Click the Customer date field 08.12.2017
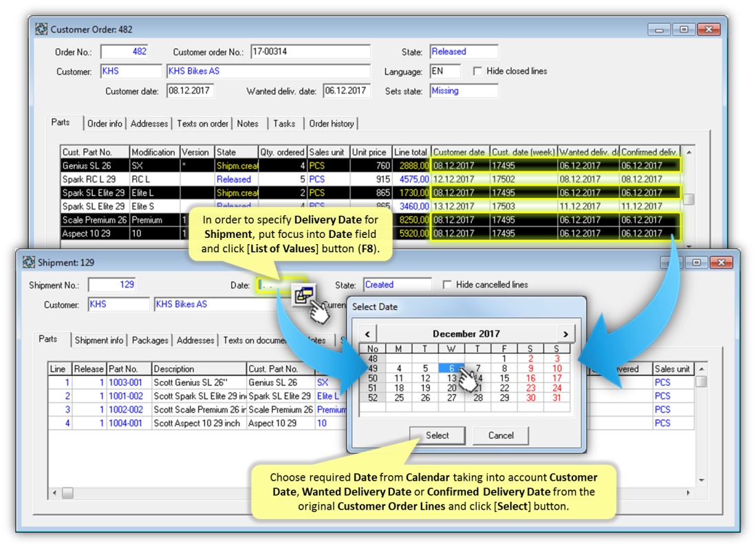The height and width of the screenshot is (548, 756). pyautogui.click(x=190, y=91)
